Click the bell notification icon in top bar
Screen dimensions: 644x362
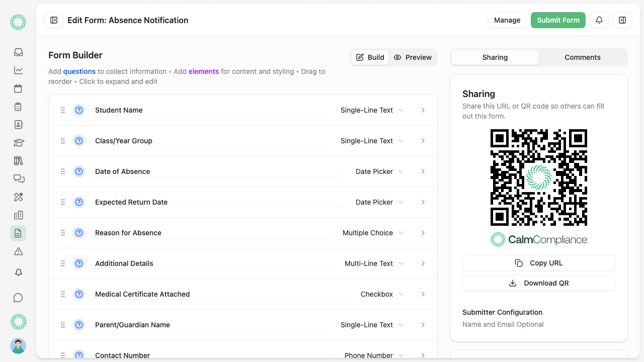point(599,20)
